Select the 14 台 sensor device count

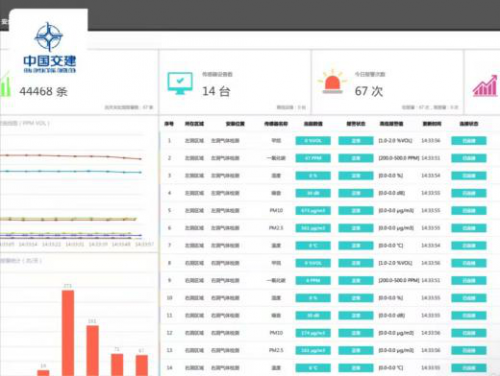[216, 91]
